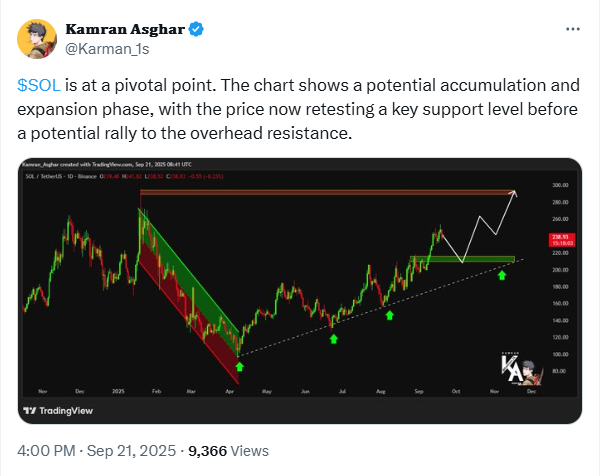Screen dimensions: 605x476
Task: Click the red overhead resistance band
Action: tap(326, 192)
